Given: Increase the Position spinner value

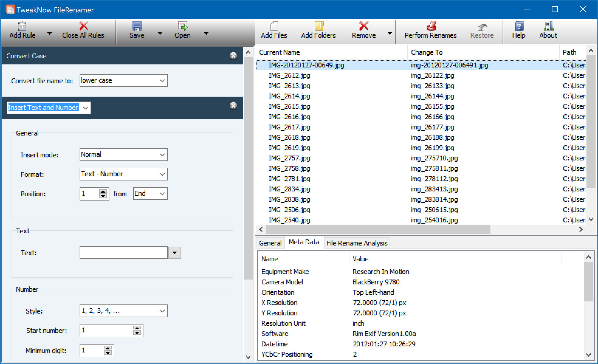Looking at the screenshot, I should [103, 191].
